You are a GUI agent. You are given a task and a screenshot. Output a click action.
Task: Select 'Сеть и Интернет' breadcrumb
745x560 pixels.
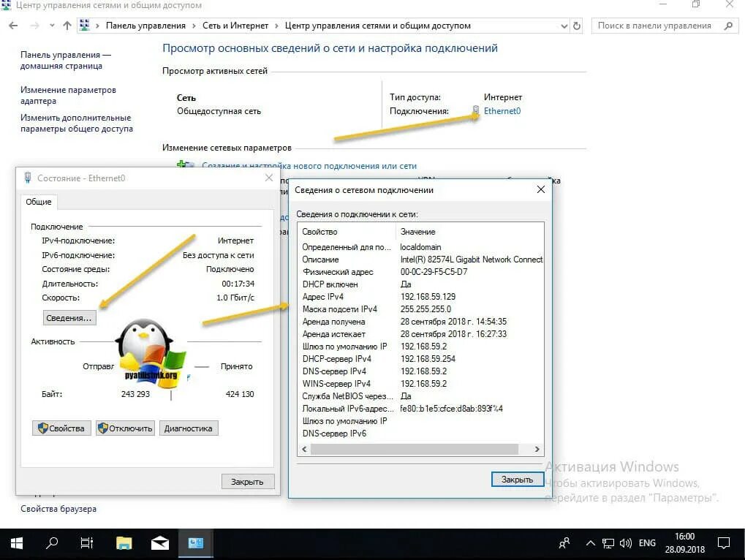click(235, 26)
